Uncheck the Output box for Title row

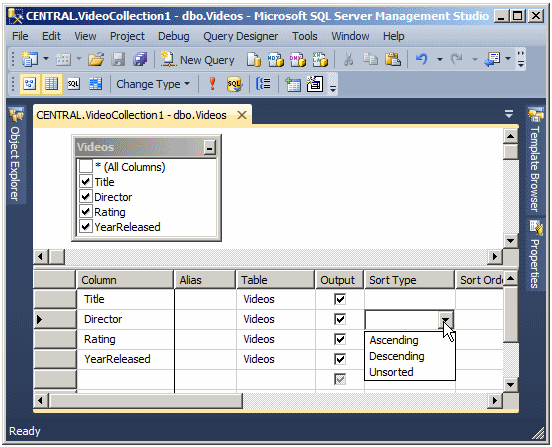(340, 299)
